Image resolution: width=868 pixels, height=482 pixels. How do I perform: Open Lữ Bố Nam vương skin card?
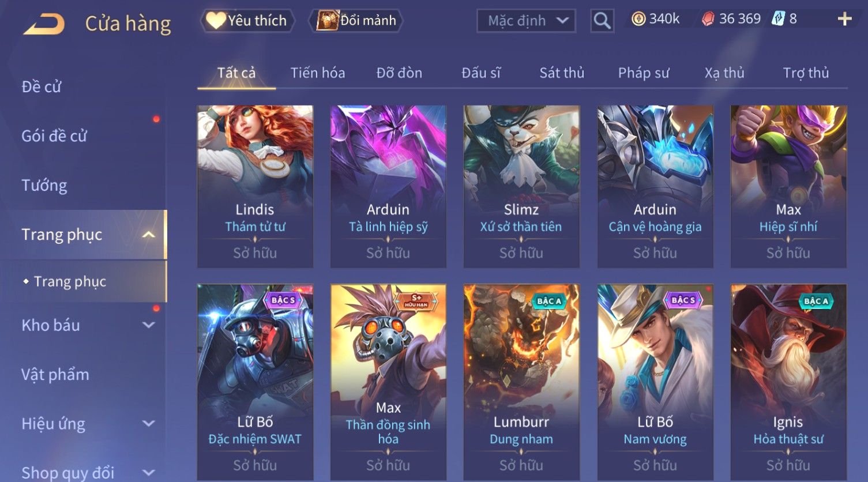click(x=655, y=382)
